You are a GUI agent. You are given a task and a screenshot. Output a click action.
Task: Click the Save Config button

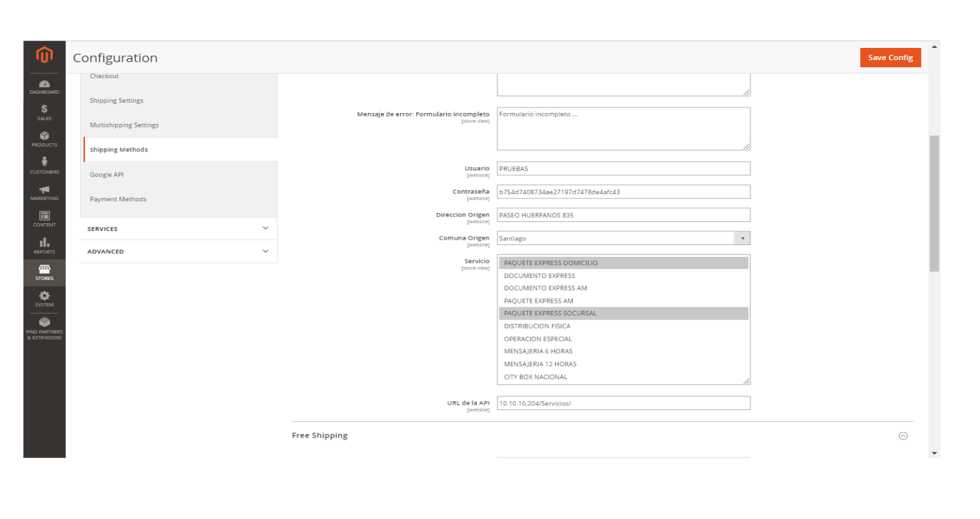[890, 58]
